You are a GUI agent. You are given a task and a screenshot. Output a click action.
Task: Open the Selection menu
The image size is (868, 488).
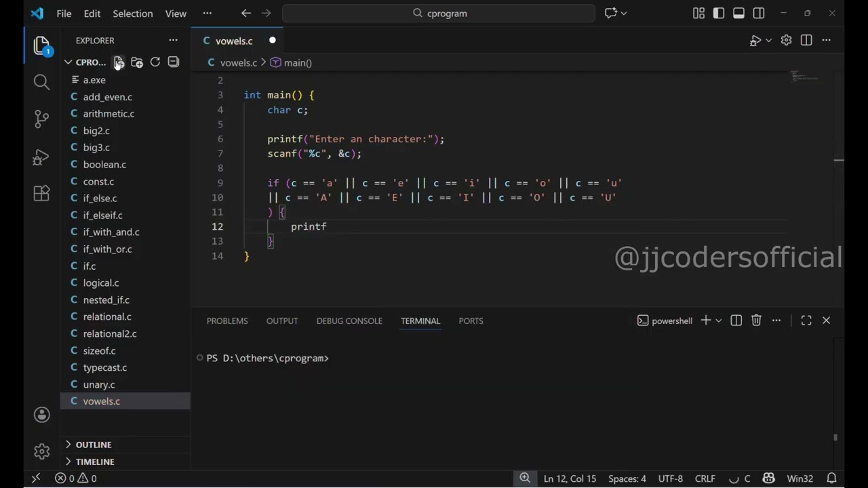pos(133,14)
